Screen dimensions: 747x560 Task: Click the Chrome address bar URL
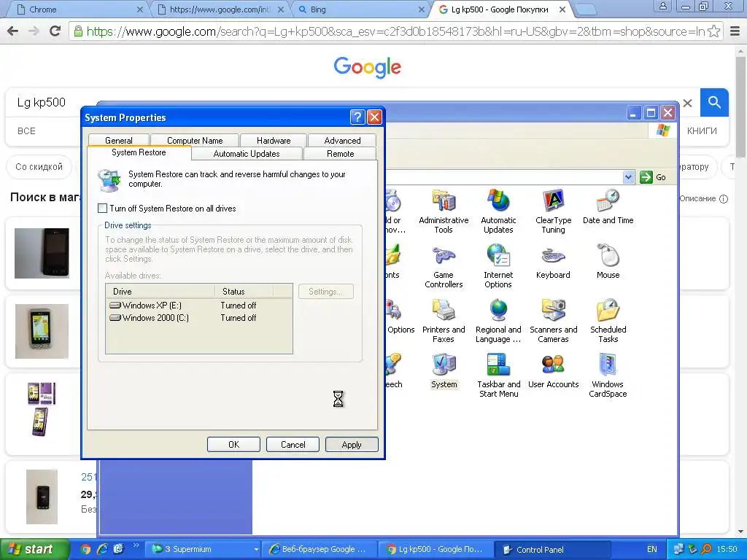(395, 31)
